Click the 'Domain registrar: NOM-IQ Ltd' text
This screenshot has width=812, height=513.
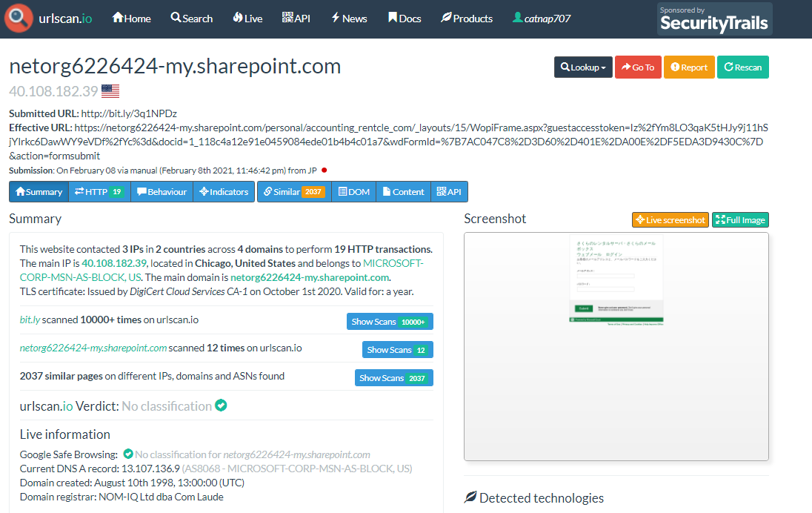122,497
